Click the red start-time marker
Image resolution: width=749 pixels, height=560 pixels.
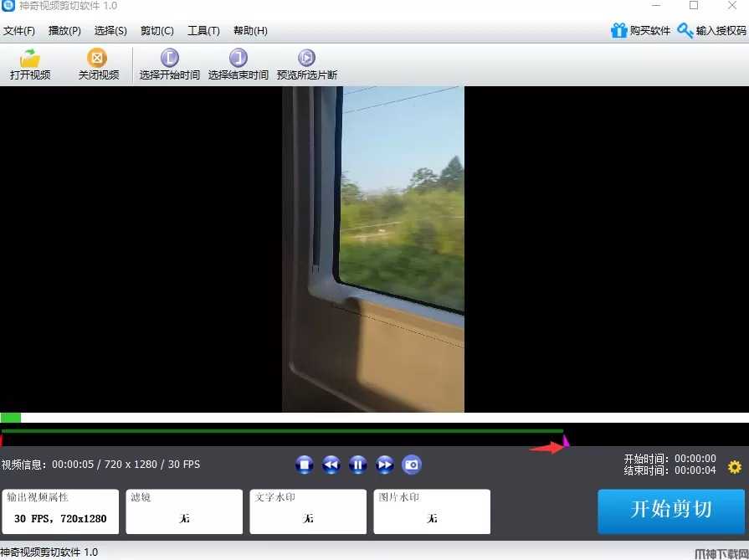click(2, 440)
